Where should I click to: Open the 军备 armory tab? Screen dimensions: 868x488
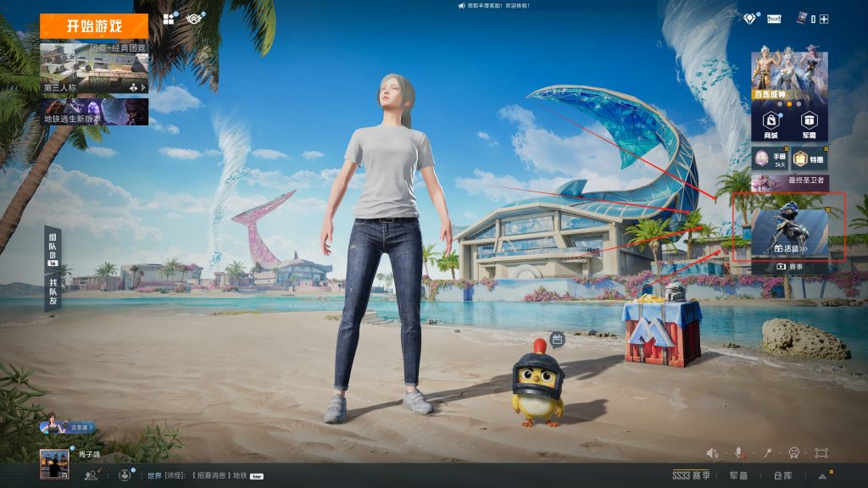738,475
